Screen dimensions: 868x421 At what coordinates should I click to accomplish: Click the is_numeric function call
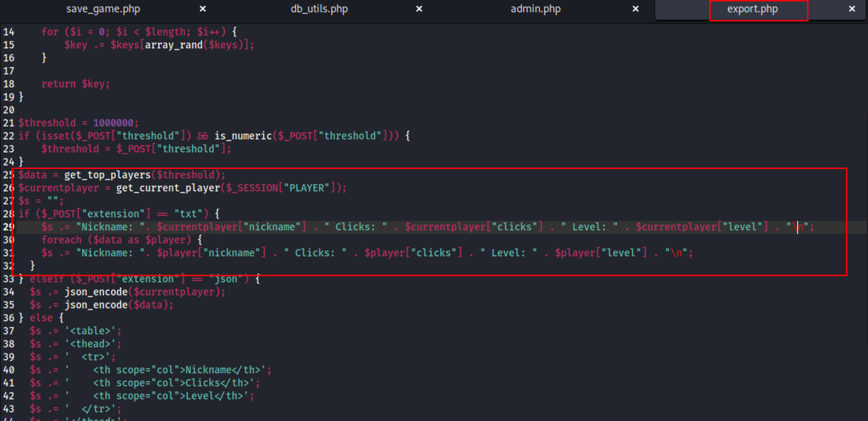pos(243,136)
